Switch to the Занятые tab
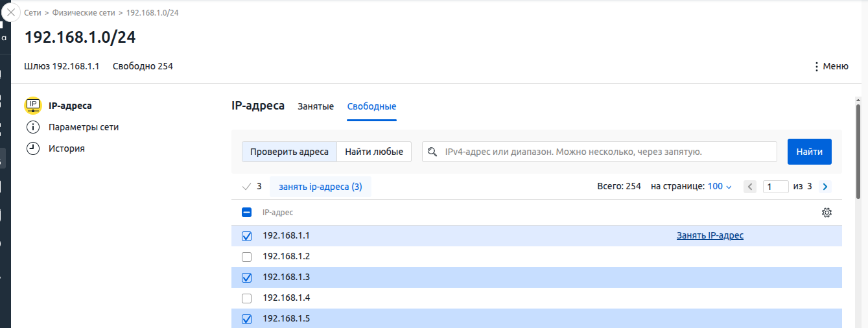 click(x=316, y=106)
